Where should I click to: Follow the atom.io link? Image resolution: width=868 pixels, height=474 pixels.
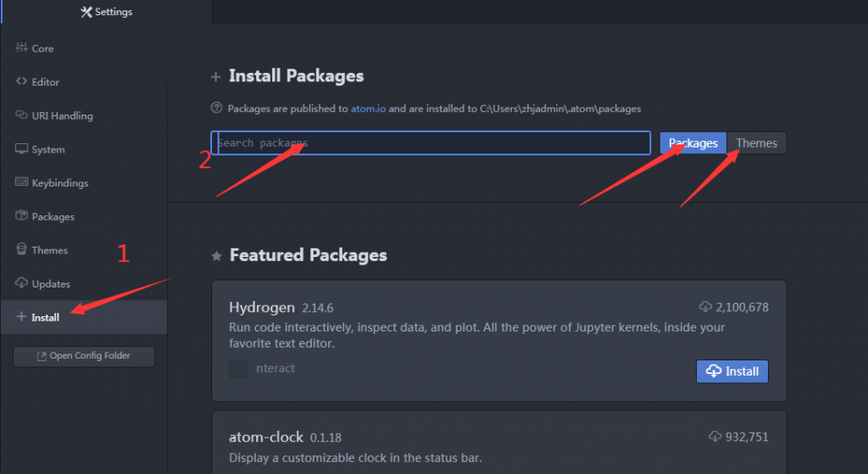(368, 109)
